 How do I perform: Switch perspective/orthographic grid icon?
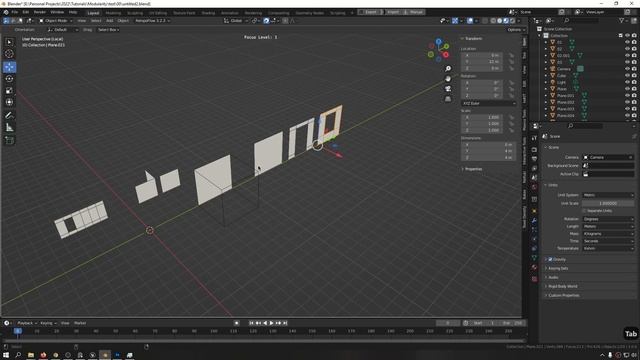click(448, 99)
